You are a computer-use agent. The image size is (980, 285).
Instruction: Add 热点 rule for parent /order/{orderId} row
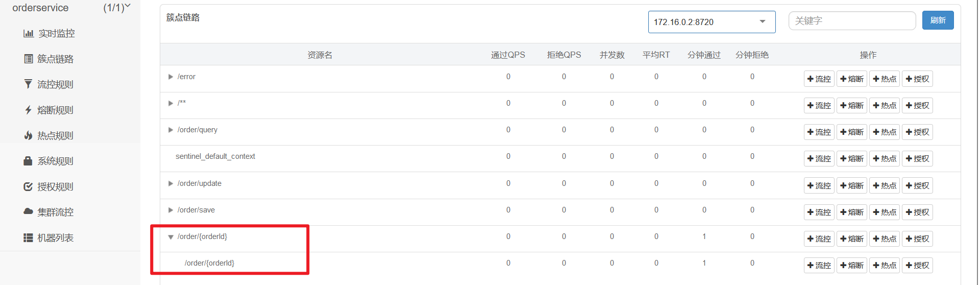pyautogui.click(x=885, y=239)
